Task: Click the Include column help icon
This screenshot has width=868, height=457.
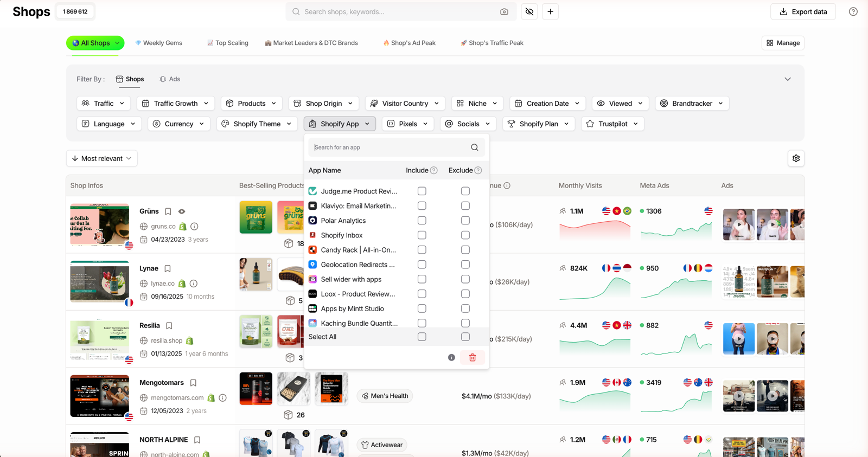Action: (x=434, y=170)
